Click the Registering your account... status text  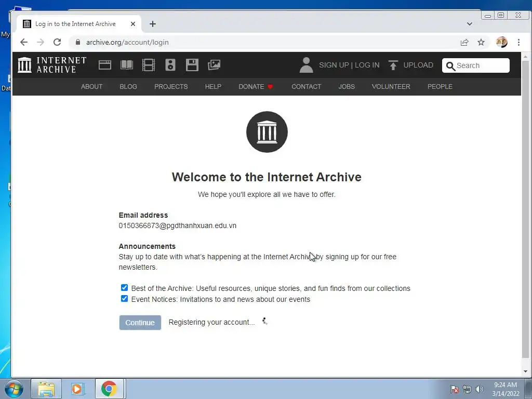[212, 322]
